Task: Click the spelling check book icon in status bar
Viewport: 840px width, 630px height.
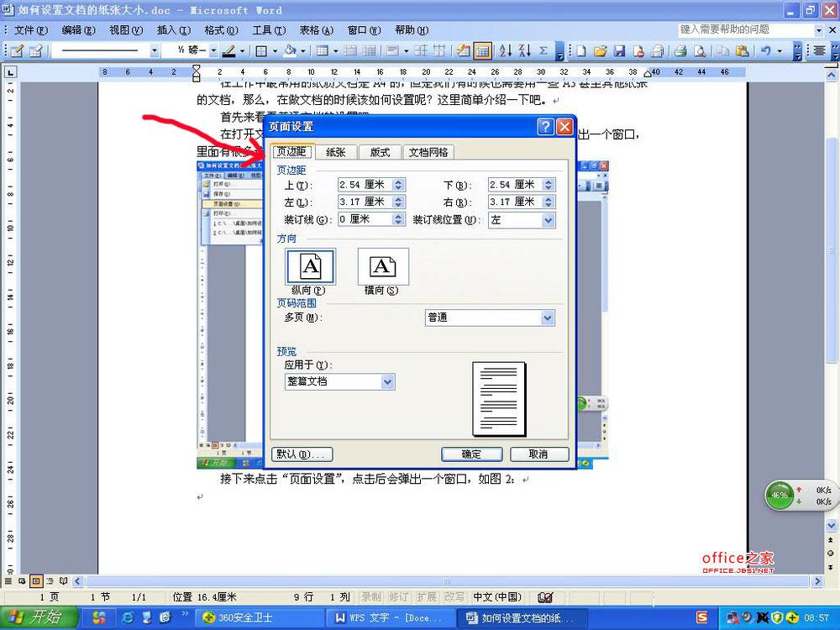Action: [545, 596]
